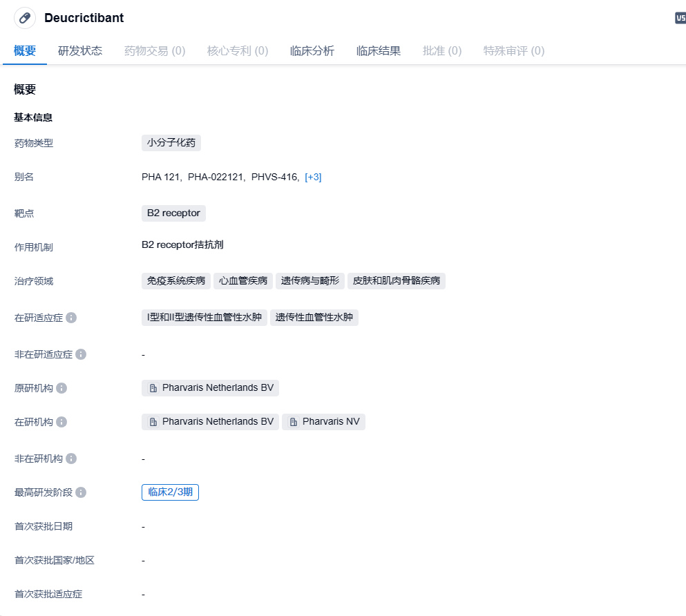Viewport: 686px width, 616px height.
Task: Click the 小分子化药 drug type tag
Action: [171, 143]
